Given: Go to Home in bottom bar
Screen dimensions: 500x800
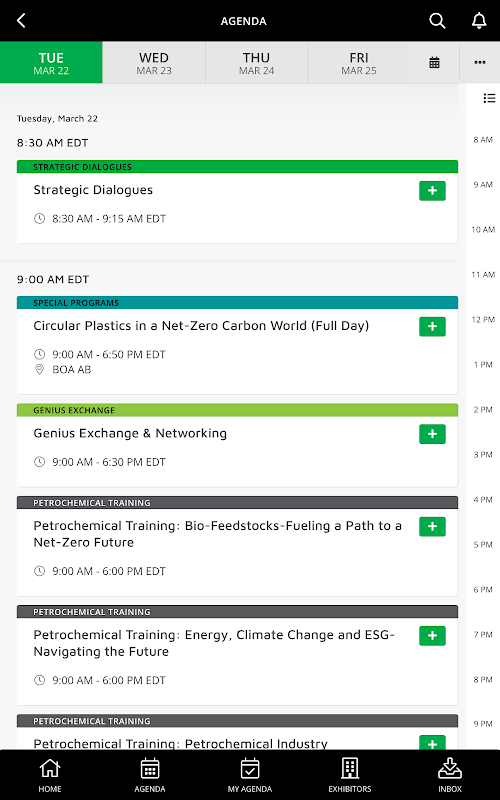Looking at the screenshot, I should tap(50, 774).
